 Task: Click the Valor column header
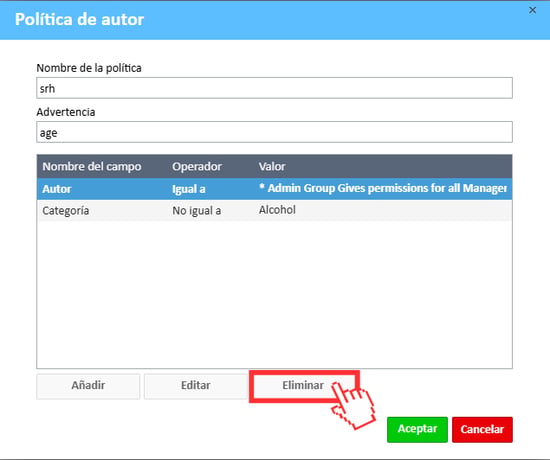[272, 167]
